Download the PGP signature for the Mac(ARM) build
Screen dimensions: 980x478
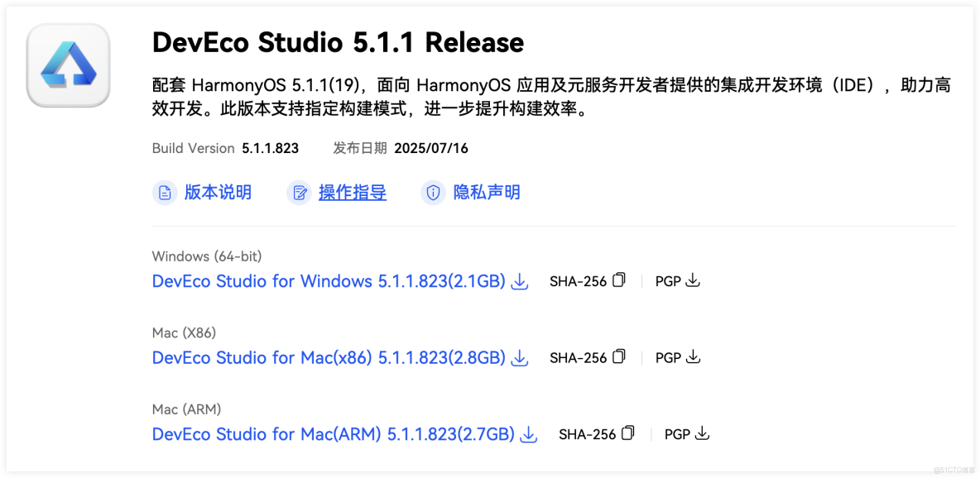click(x=702, y=433)
